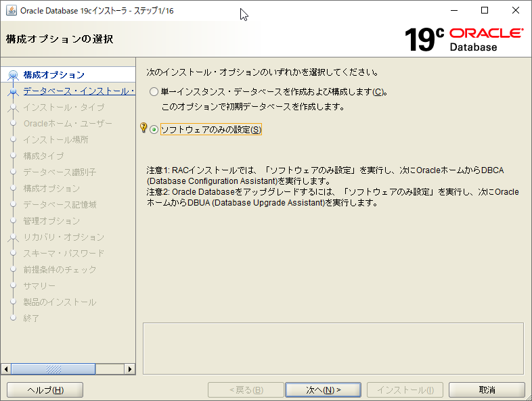Click the 構成オプションの選択 heading
The height and width of the screenshot is (401, 532).
tap(60, 39)
